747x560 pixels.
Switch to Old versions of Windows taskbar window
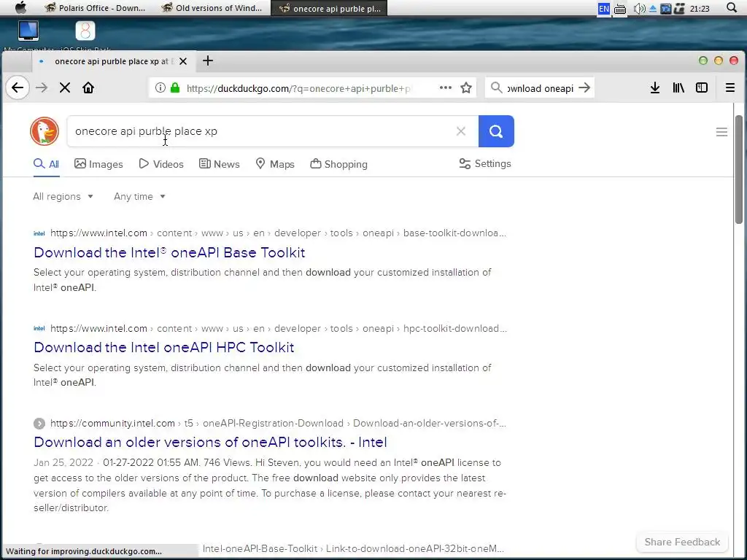[x=212, y=8]
